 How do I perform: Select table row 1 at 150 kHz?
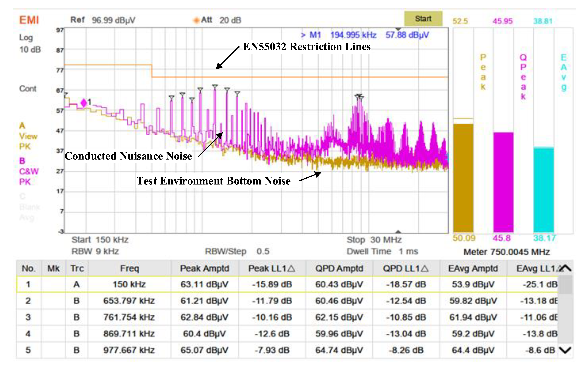coord(287,284)
